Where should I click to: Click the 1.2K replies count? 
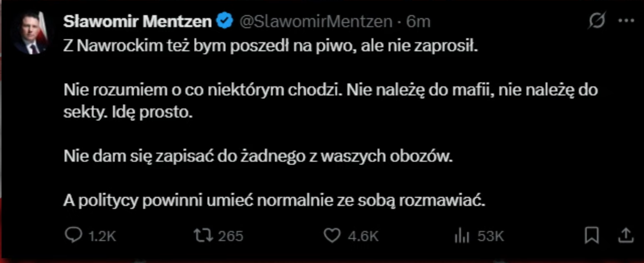(x=102, y=236)
